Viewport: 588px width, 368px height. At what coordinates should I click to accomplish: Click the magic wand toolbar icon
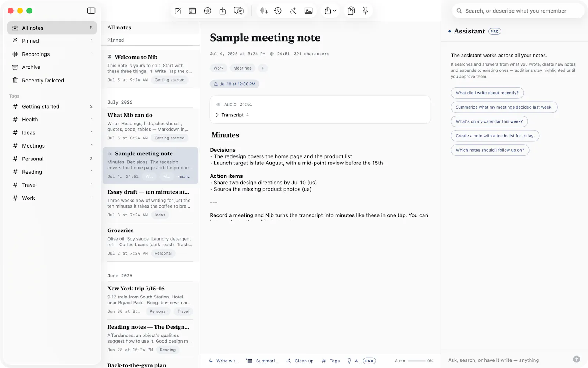coord(293,11)
